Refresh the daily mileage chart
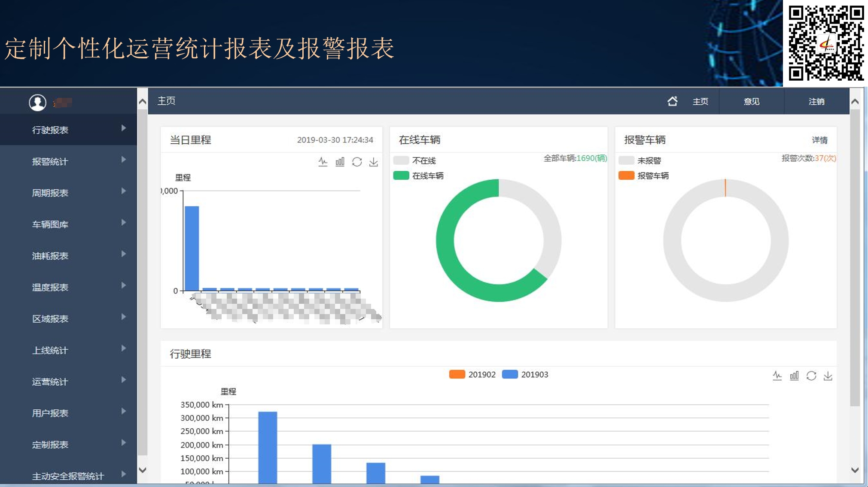868x487 pixels. click(356, 162)
